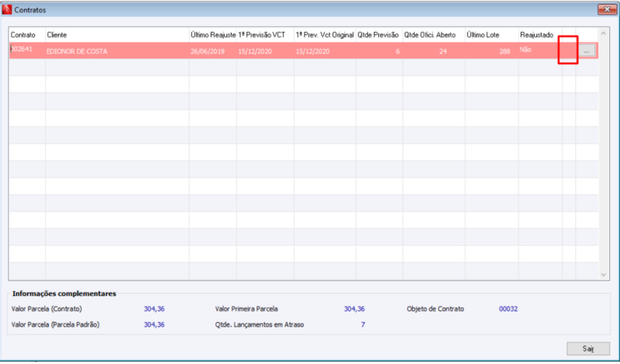Click the Valor Parcela (Contrato) value 304,36
Screen dimensions: 620x364
pos(154,309)
